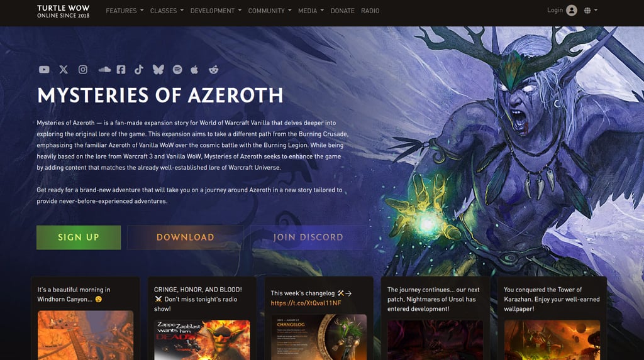Open the Radio menu item
The image size is (644, 360).
coord(370,11)
